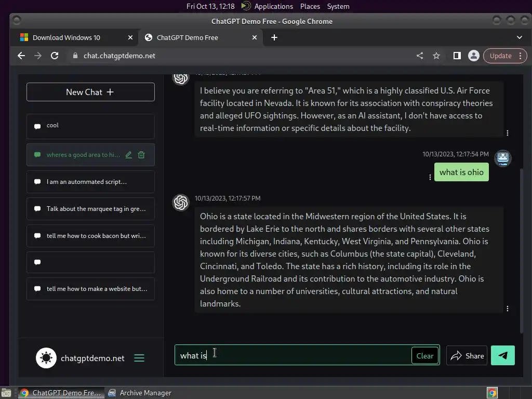
Task: Click the chat area vertical scrollbar
Action: (522, 250)
